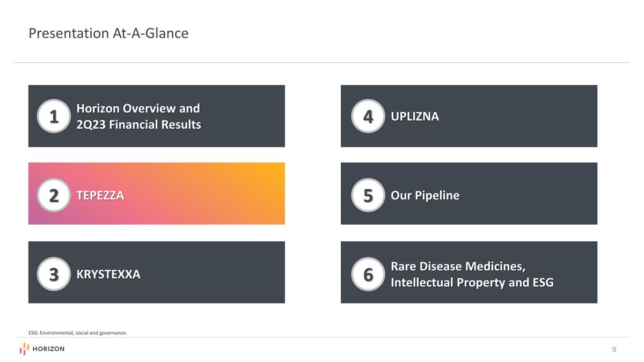Go to the KRYSTEXXA section

click(x=108, y=275)
